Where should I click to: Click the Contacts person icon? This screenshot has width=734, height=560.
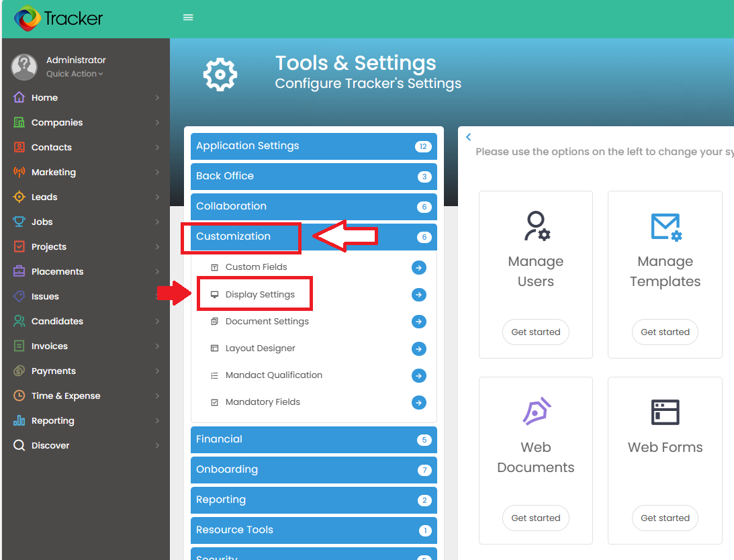point(19,147)
